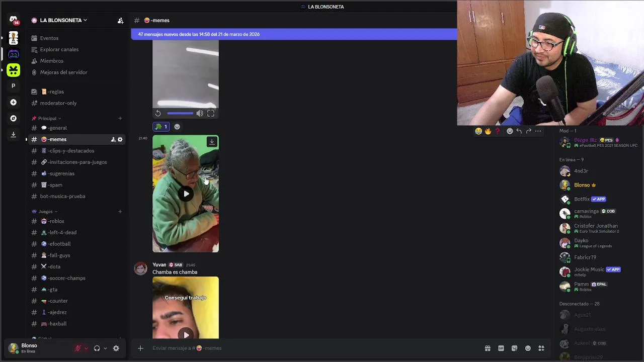Toggle microphone mute
The image size is (644, 362).
(77, 348)
